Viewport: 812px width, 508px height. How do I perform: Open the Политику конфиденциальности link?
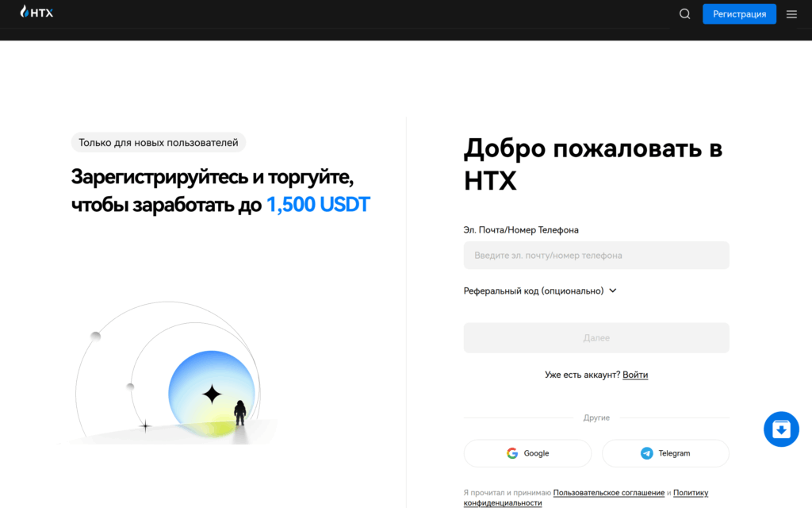pos(586,498)
